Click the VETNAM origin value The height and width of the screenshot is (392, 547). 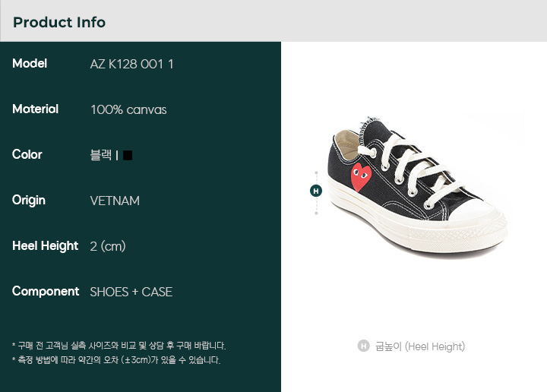[115, 201]
